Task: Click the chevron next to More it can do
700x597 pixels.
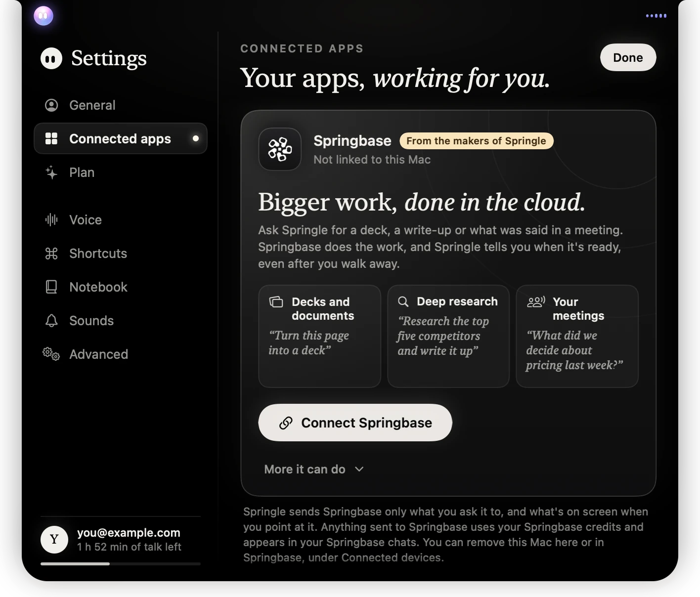Action: tap(359, 469)
